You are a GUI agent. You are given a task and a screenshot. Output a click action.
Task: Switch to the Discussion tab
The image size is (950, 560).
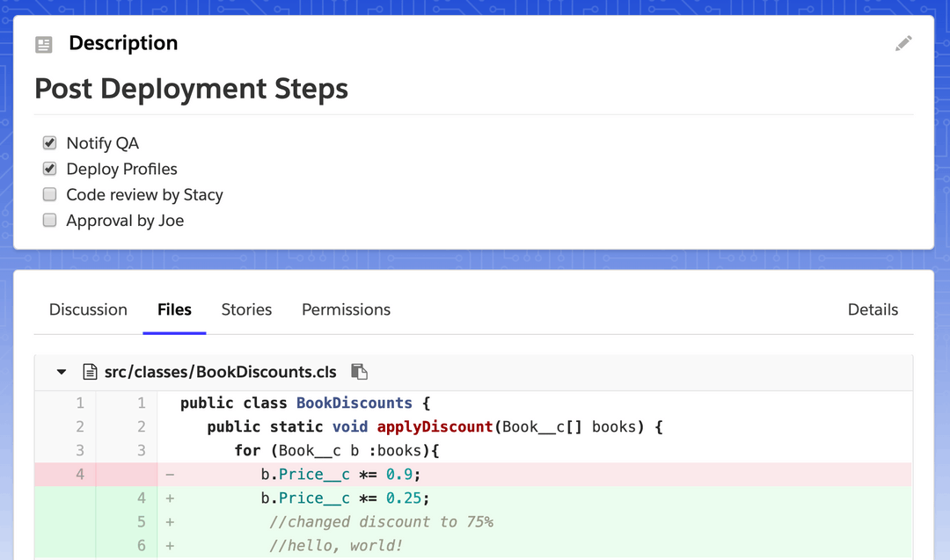coord(88,309)
